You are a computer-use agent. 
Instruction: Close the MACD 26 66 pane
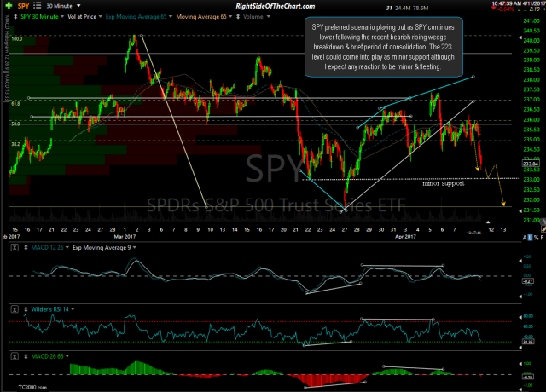[x=15, y=356]
